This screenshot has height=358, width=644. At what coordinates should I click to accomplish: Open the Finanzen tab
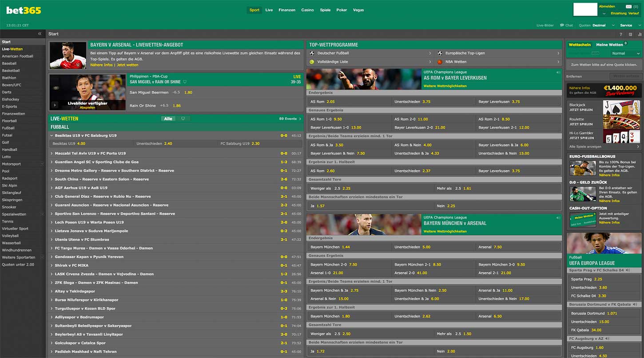[x=287, y=10]
